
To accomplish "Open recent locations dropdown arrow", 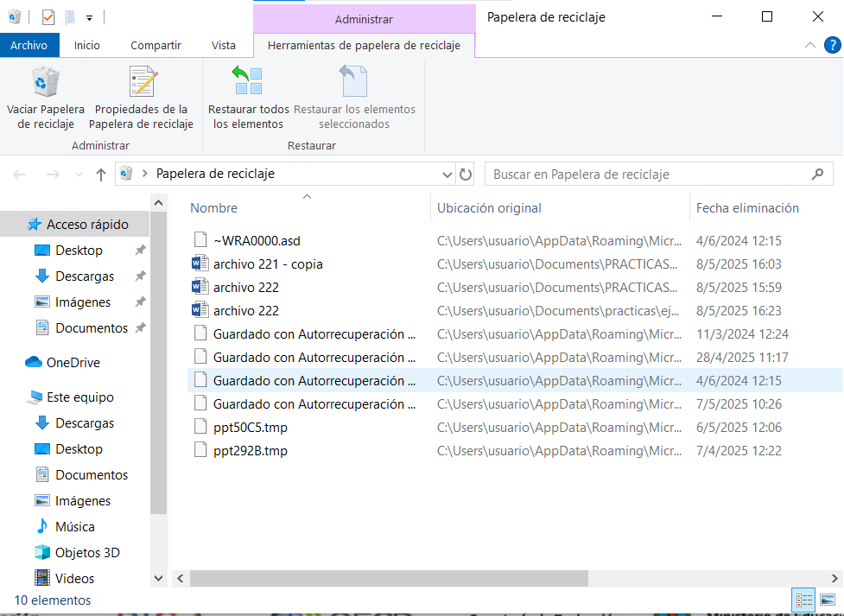I will pyautogui.click(x=79, y=175).
